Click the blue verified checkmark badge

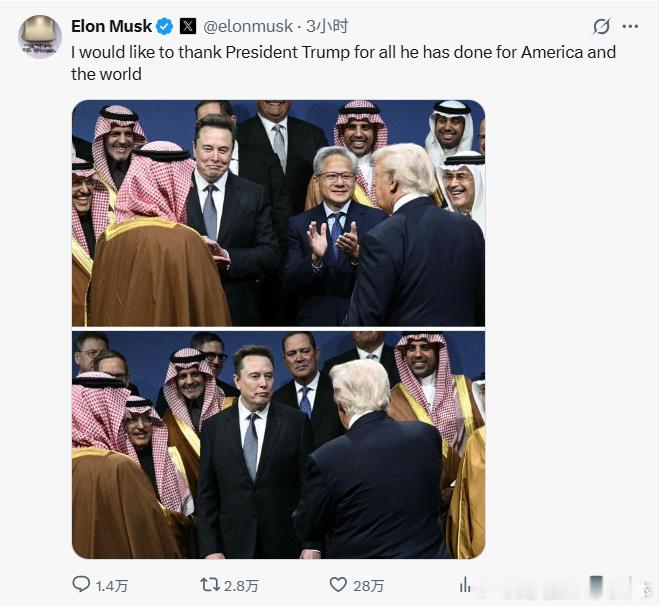pyautogui.click(x=164, y=26)
